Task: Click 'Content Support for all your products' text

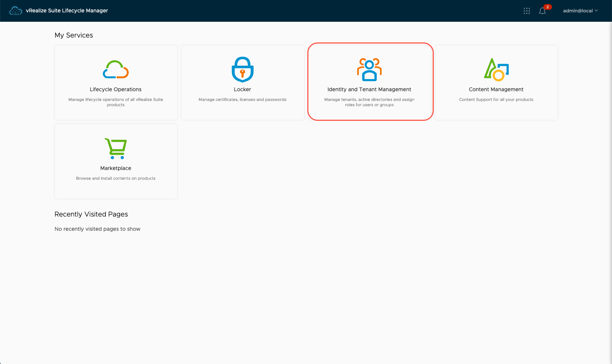Action: [496, 99]
